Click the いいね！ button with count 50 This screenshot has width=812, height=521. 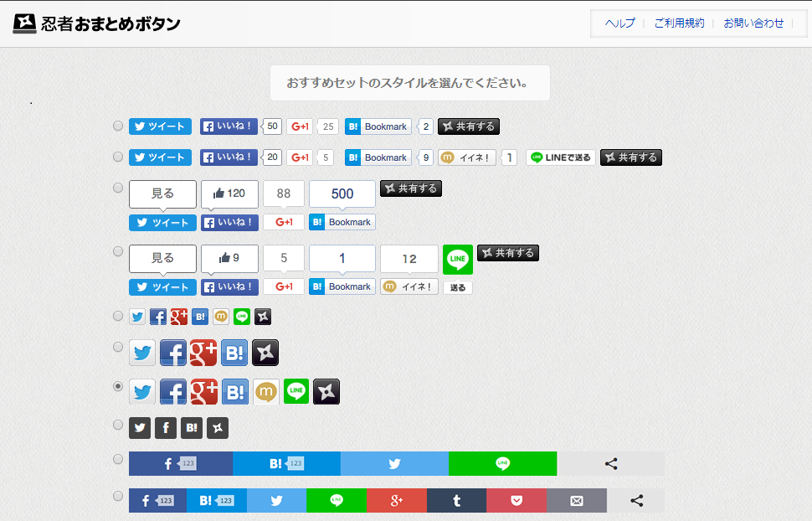click(229, 126)
